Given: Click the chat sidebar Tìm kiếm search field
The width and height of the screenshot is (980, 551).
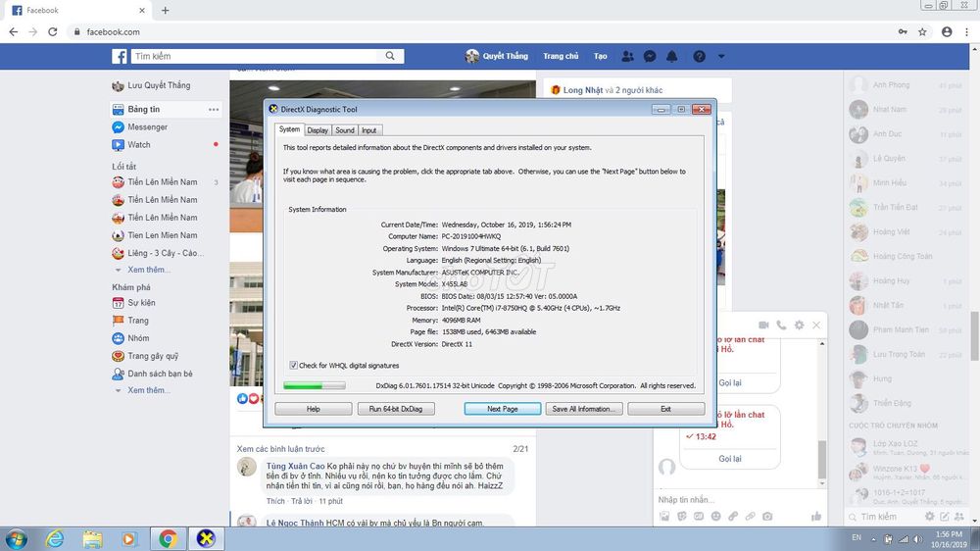Looking at the screenshot, I should [x=886, y=517].
